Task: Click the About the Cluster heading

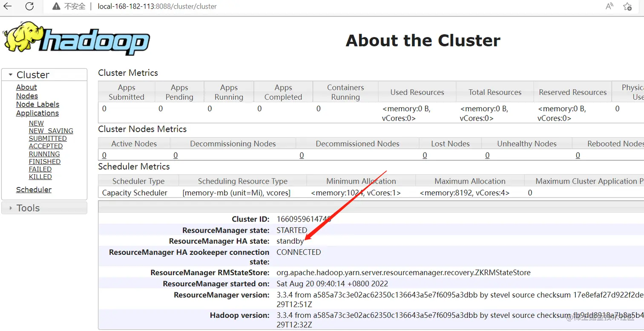Action: tap(423, 40)
